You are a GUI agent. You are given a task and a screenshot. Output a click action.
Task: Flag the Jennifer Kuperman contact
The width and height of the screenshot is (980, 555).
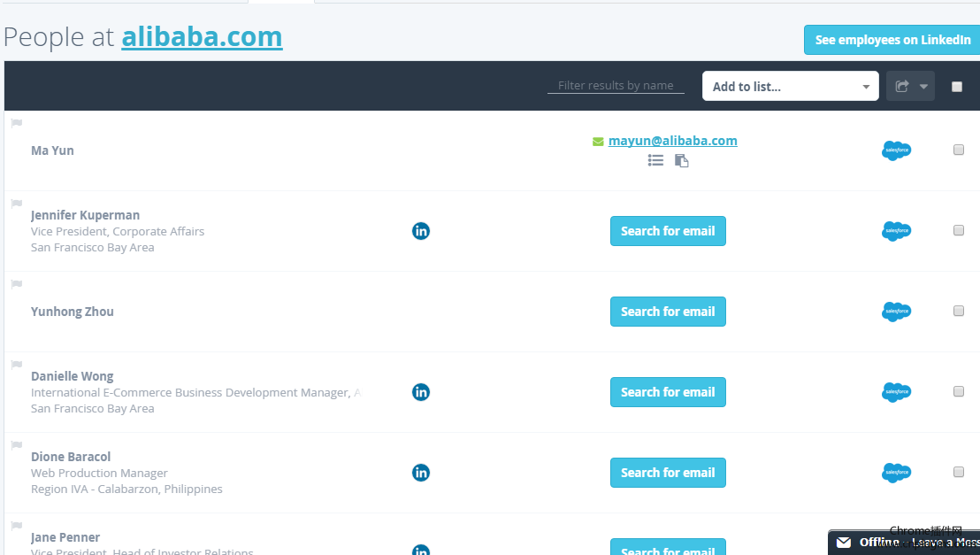coord(17,204)
